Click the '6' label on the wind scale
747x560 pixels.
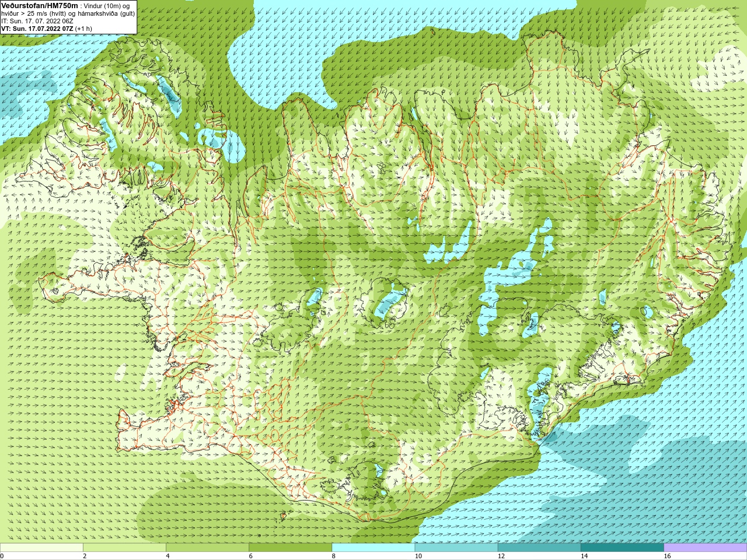coord(250,556)
